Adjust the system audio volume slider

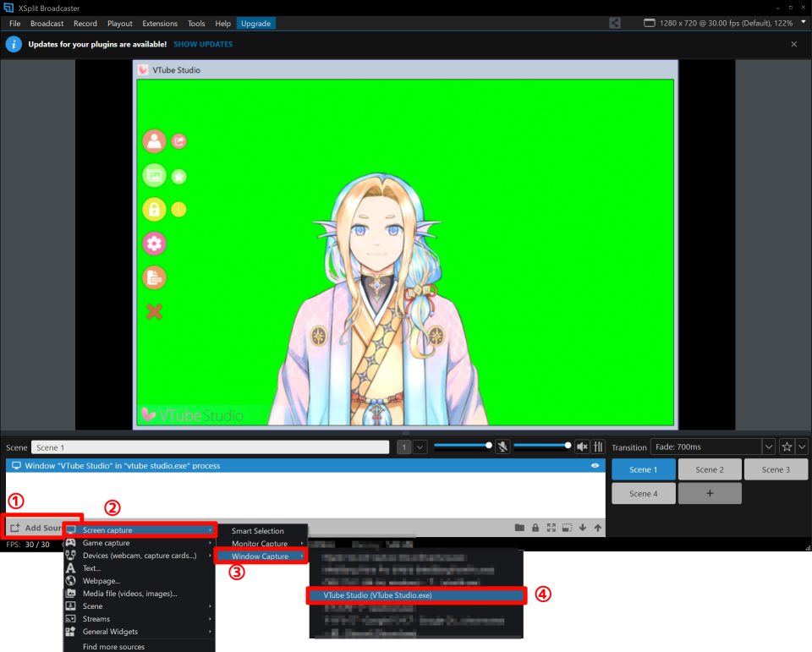[x=542, y=446]
